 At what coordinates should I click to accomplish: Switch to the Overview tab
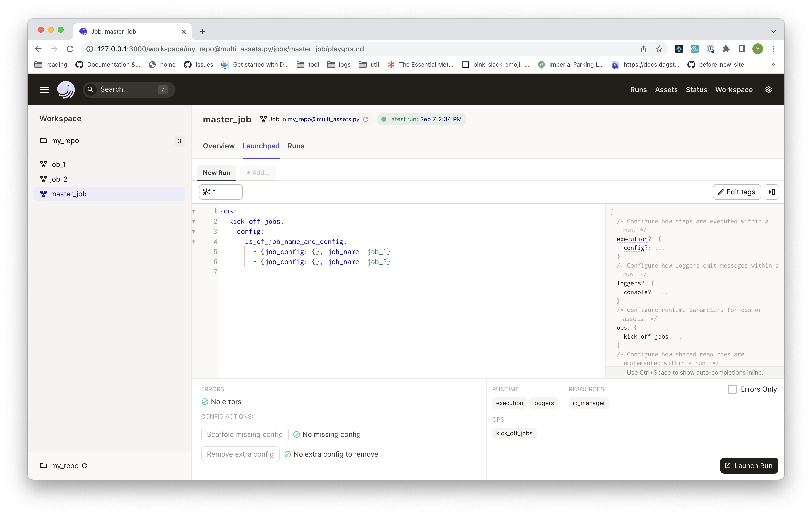219,146
